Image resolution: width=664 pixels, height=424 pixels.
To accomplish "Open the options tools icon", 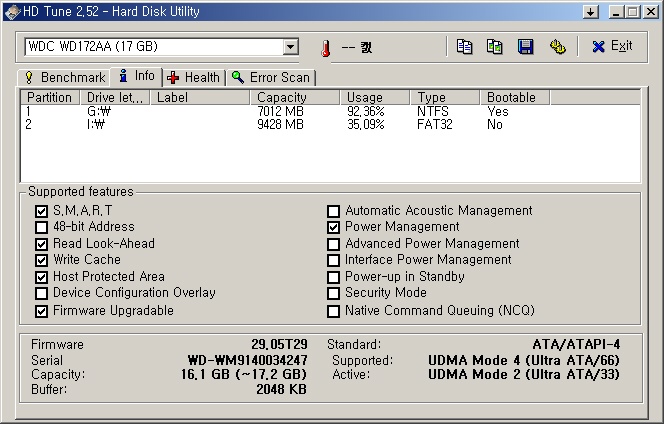I will tap(557, 47).
